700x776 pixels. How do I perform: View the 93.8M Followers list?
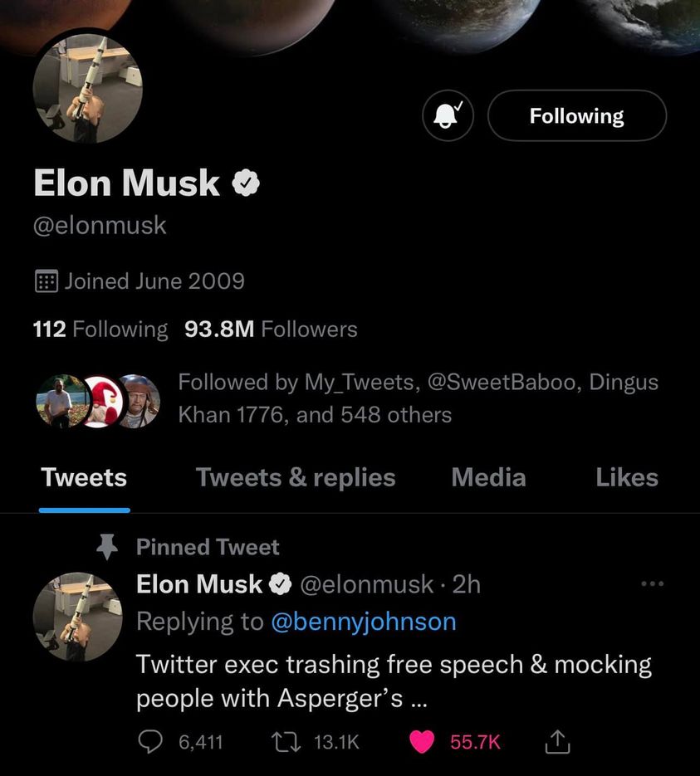coord(271,329)
